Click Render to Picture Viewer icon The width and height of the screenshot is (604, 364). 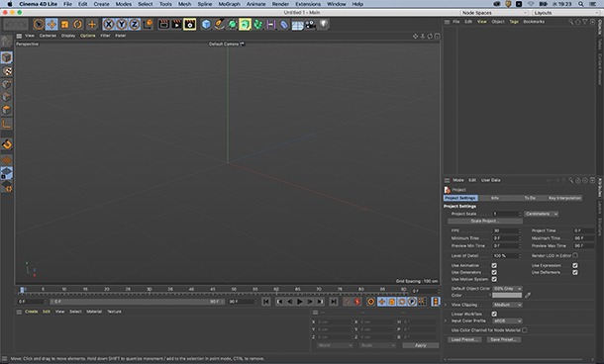coord(176,25)
